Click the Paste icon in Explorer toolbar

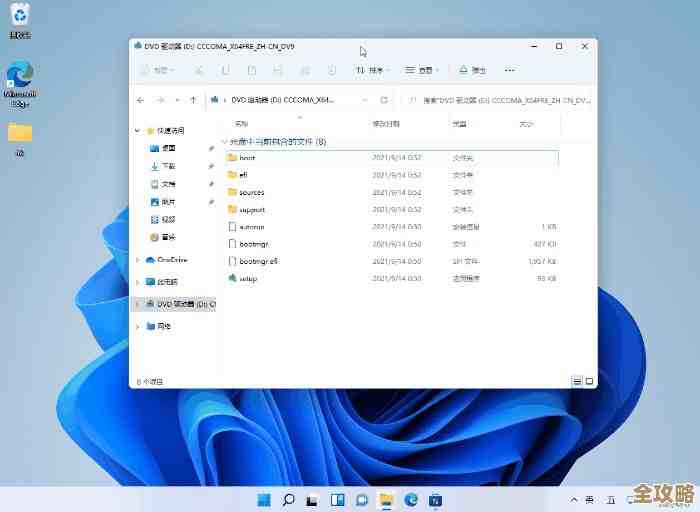point(252,70)
